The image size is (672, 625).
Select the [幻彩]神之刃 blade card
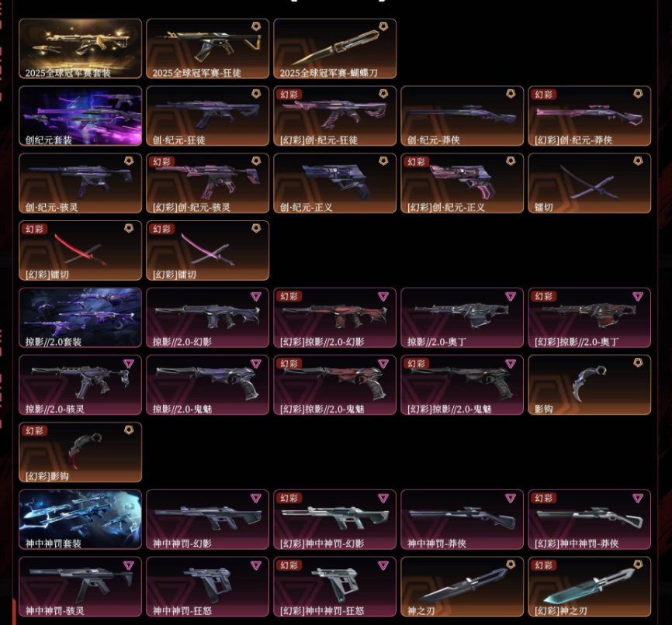pos(589,586)
